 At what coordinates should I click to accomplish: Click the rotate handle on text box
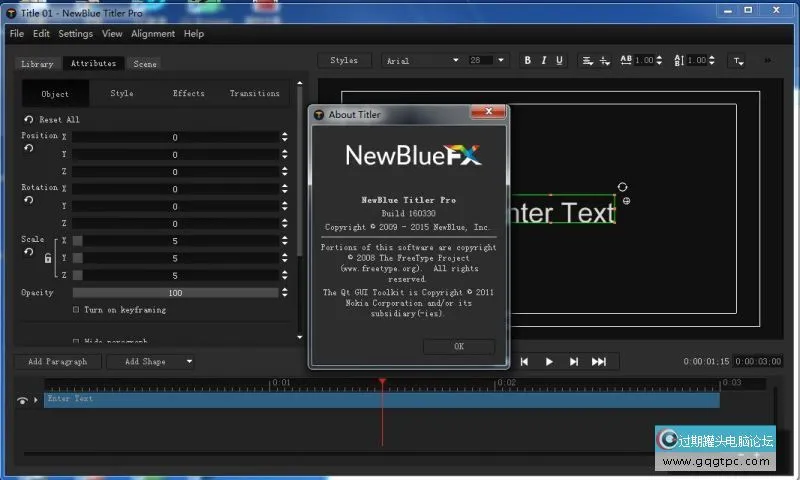622,187
